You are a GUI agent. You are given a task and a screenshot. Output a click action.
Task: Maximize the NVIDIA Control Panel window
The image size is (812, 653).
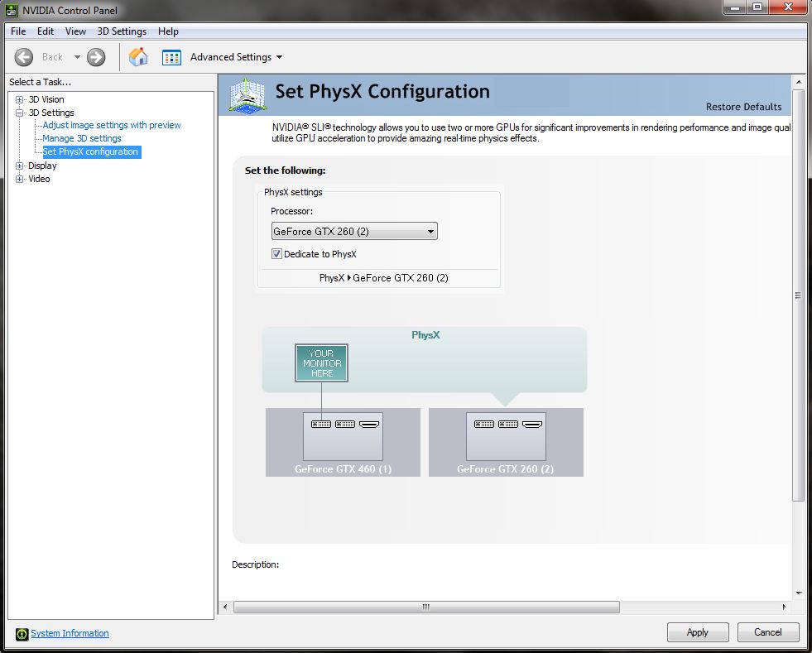(757, 7)
